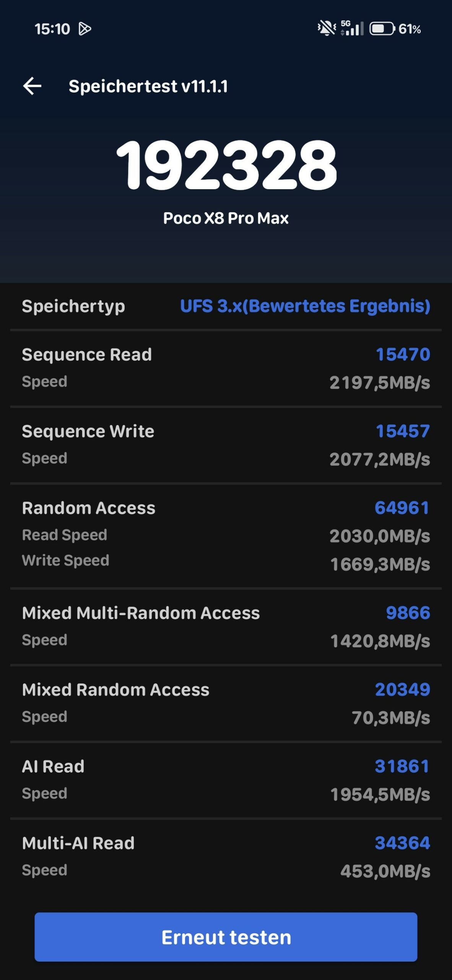This screenshot has height=980, width=452.
Task: Tap the Speichertyp label
Action: pos(73,307)
